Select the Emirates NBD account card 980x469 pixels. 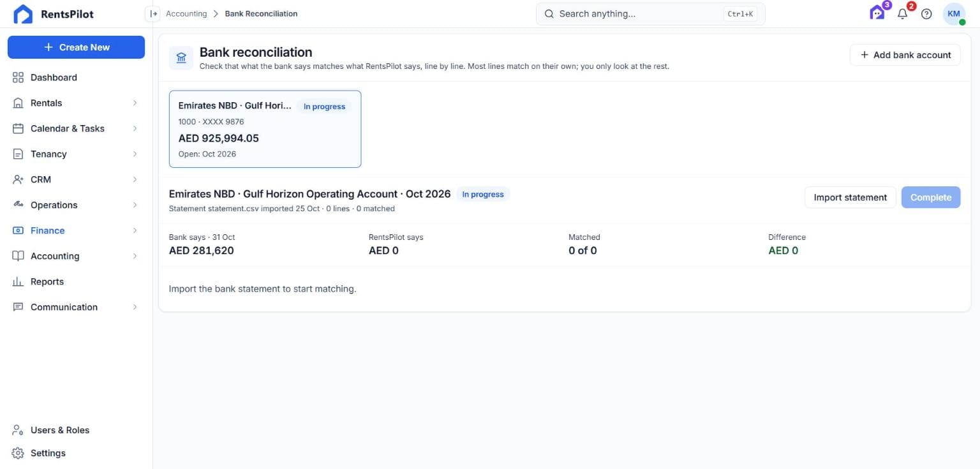pyautogui.click(x=265, y=129)
